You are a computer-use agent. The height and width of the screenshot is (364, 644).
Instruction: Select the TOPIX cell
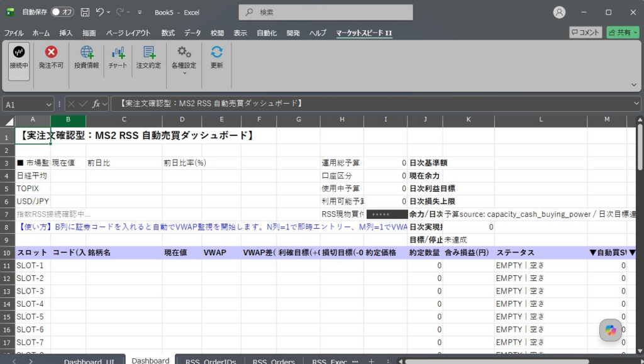pos(33,189)
